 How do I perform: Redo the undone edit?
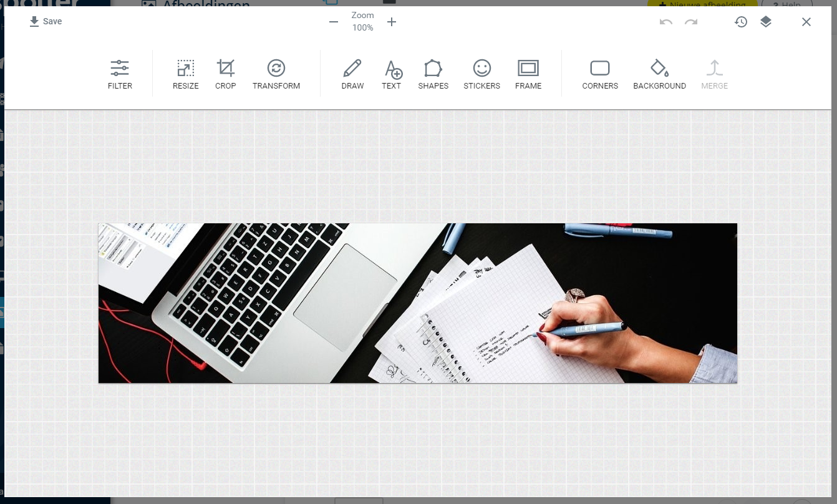690,22
